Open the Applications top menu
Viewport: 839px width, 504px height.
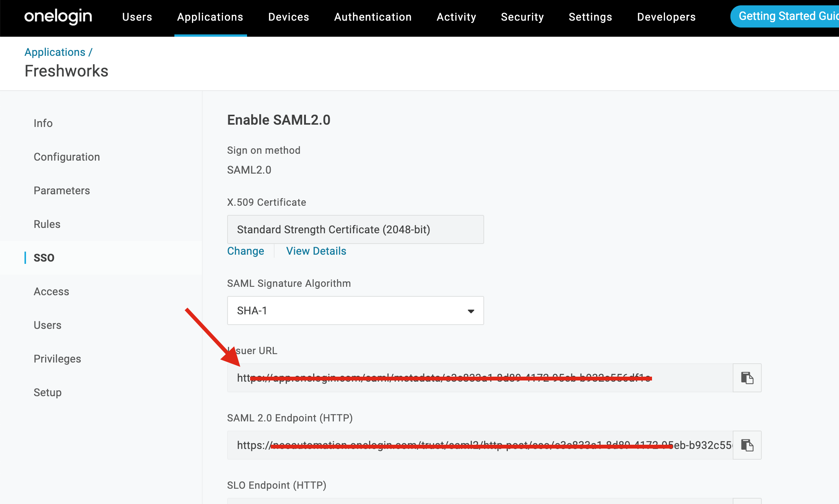point(210,17)
